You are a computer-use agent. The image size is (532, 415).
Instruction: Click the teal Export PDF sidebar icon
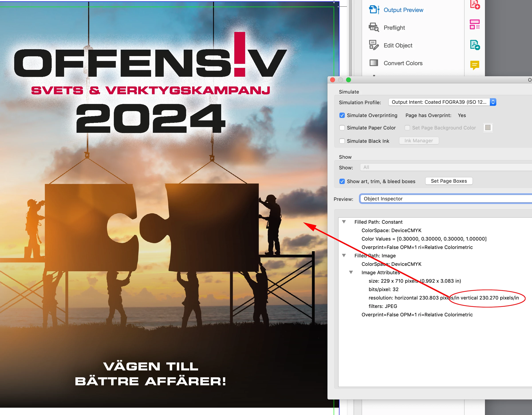(475, 45)
